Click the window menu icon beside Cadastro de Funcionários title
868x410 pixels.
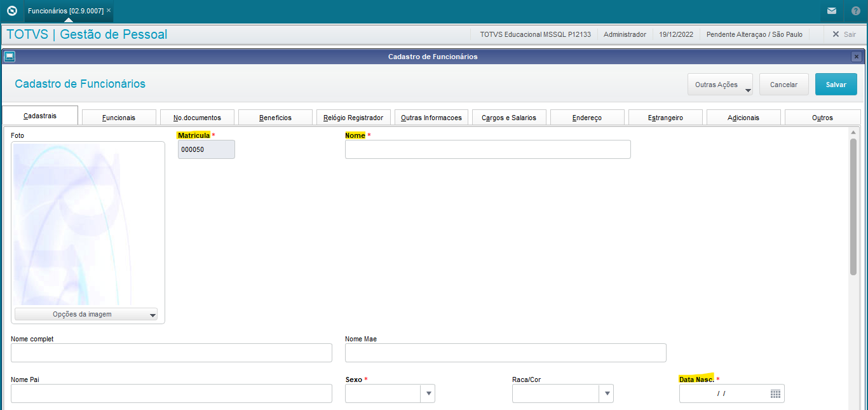point(10,57)
